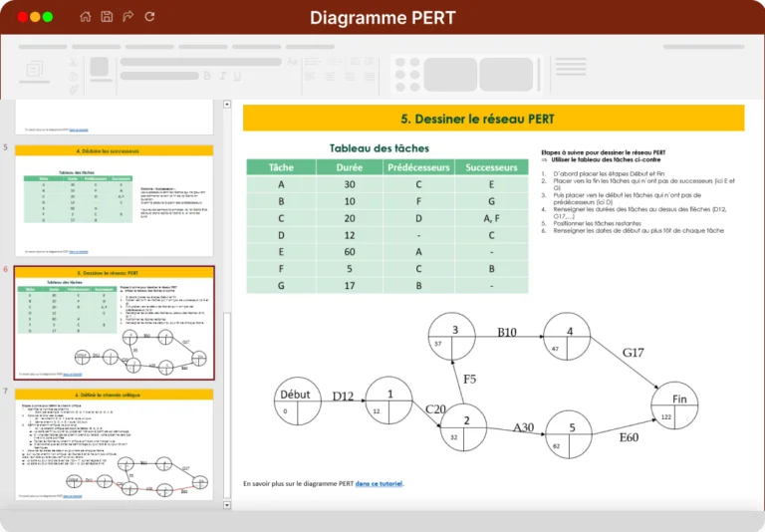Click step text 'D'abord placer les étapes Début et Fin'
The height and width of the screenshot is (532, 765).
click(x=609, y=173)
